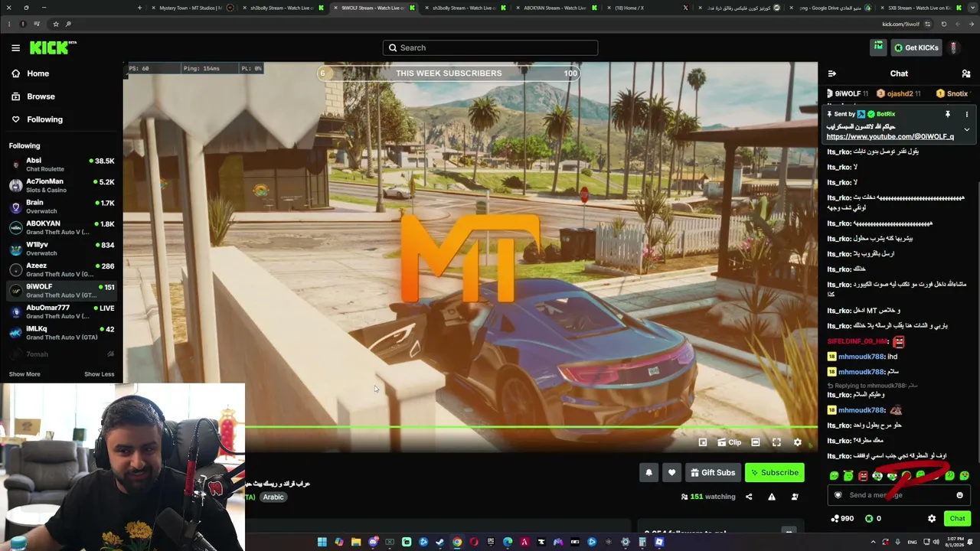The width and height of the screenshot is (980, 551).
Task: Open the Ac7ionMan channel
Action: tap(61, 185)
